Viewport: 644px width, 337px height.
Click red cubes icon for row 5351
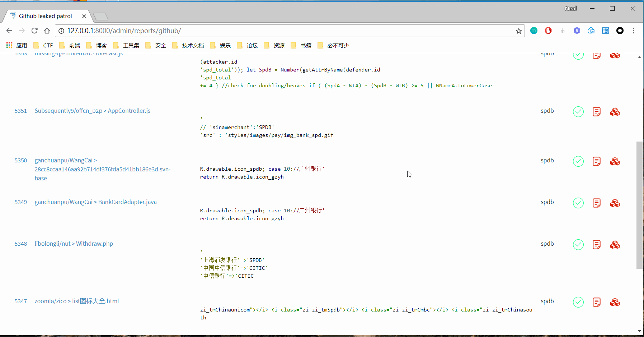pos(615,112)
